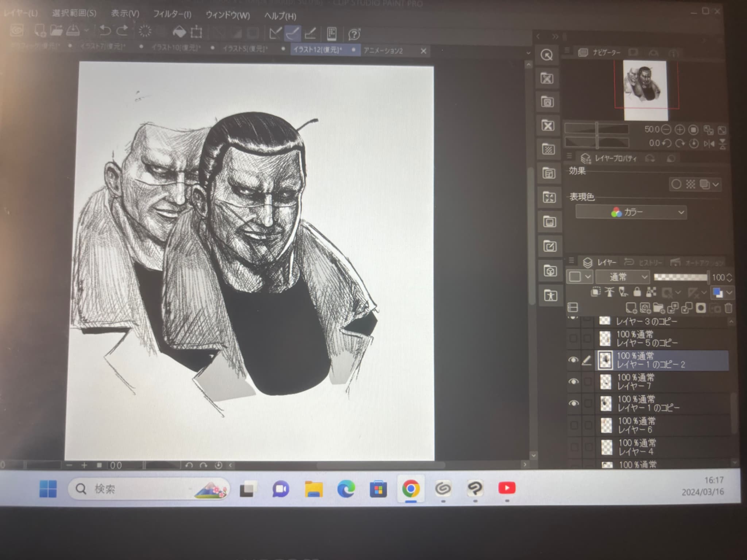Hide the レイヤー 7 layer

coord(573,382)
